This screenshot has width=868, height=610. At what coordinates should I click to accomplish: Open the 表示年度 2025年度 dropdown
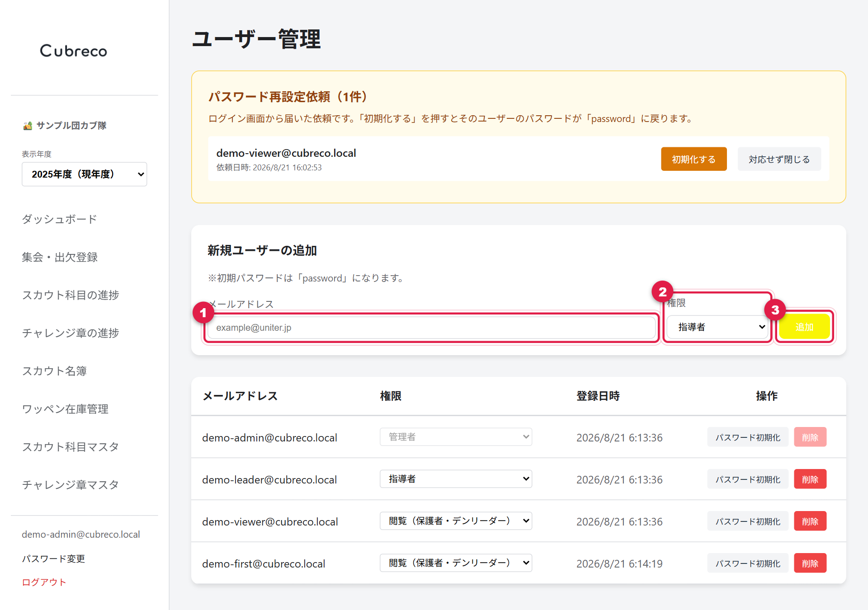[x=85, y=174]
